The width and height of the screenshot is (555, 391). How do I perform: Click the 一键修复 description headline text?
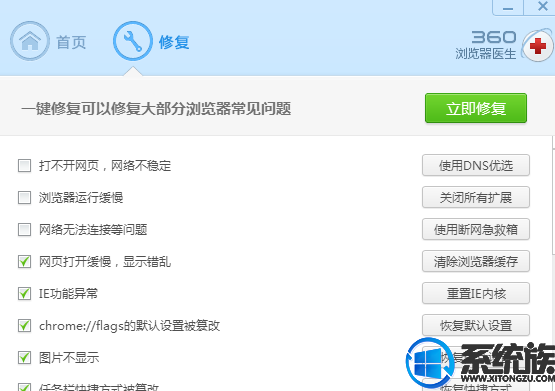(156, 108)
